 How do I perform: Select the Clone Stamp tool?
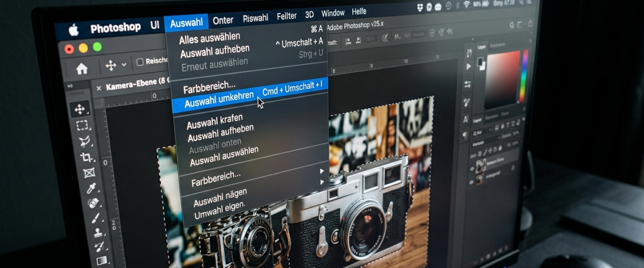click(x=98, y=233)
